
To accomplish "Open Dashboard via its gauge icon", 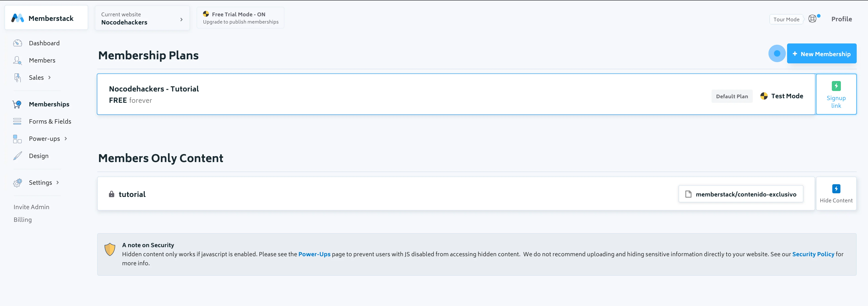I will point(18,43).
